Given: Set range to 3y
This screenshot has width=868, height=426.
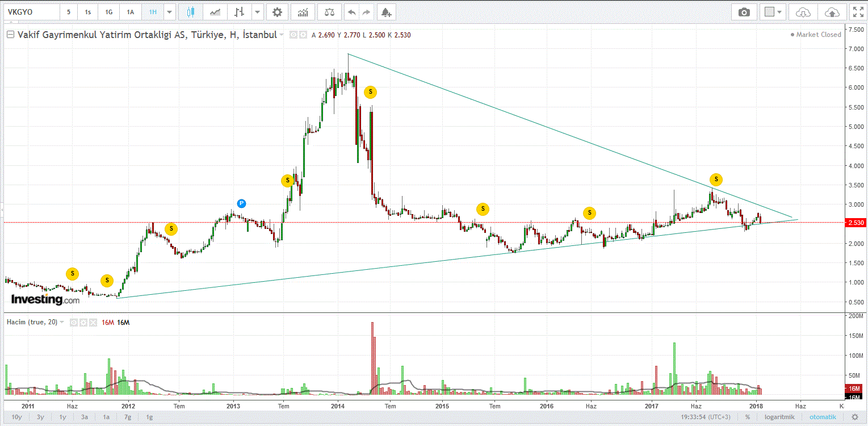Looking at the screenshot, I should (40, 417).
